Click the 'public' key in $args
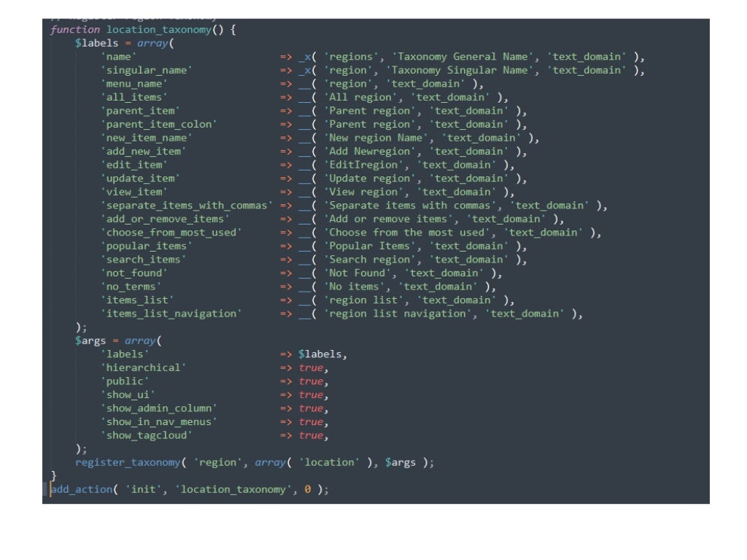The width and height of the screenshot is (747, 560). click(x=125, y=381)
